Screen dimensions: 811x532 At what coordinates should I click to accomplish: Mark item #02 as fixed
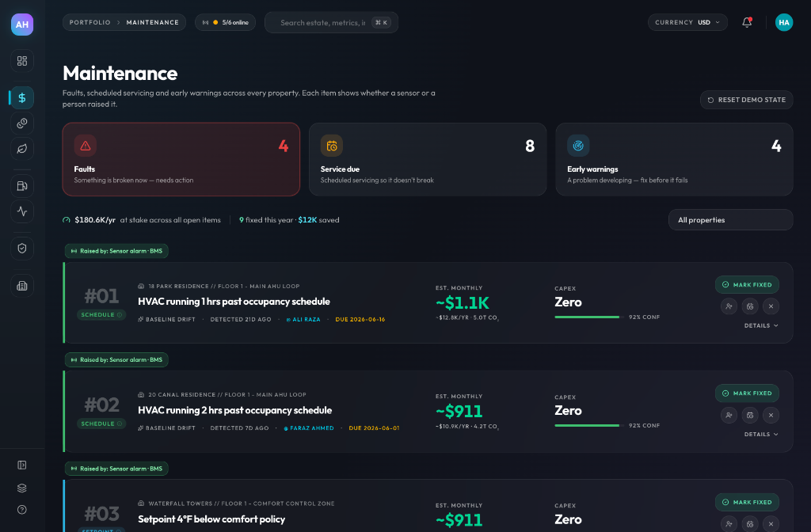(747, 393)
